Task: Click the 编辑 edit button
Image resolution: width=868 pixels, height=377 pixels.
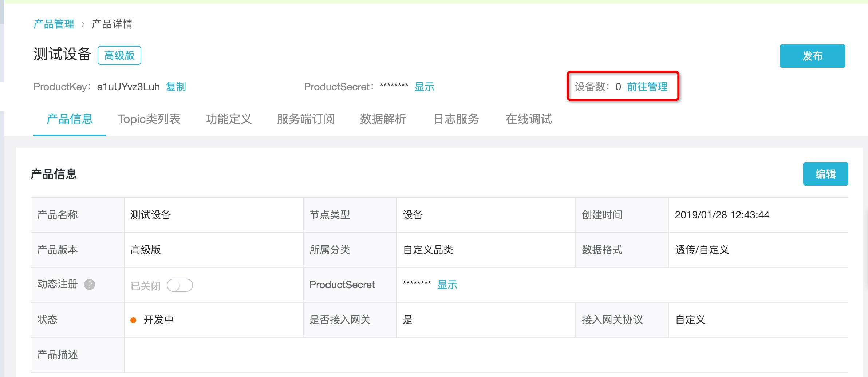Action: point(825,174)
